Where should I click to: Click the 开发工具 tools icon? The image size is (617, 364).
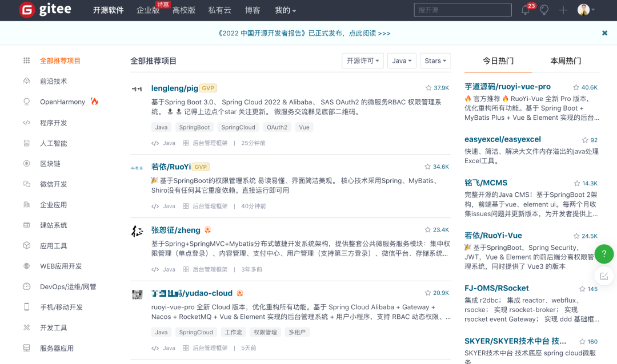point(26,327)
